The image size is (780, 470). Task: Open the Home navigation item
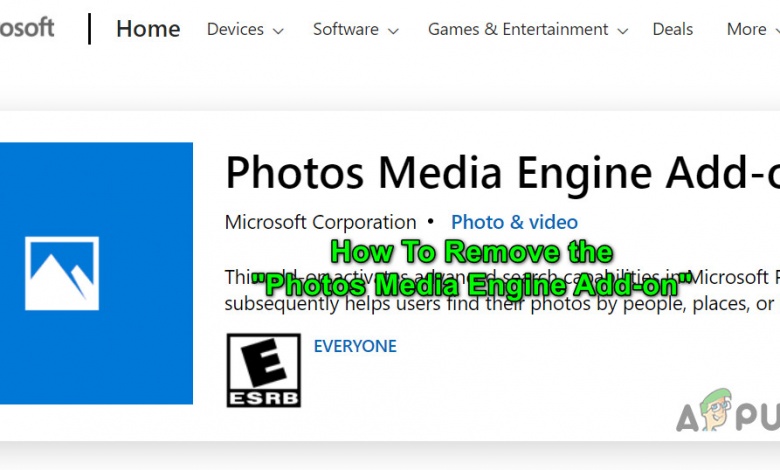pyautogui.click(x=148, y=29)
